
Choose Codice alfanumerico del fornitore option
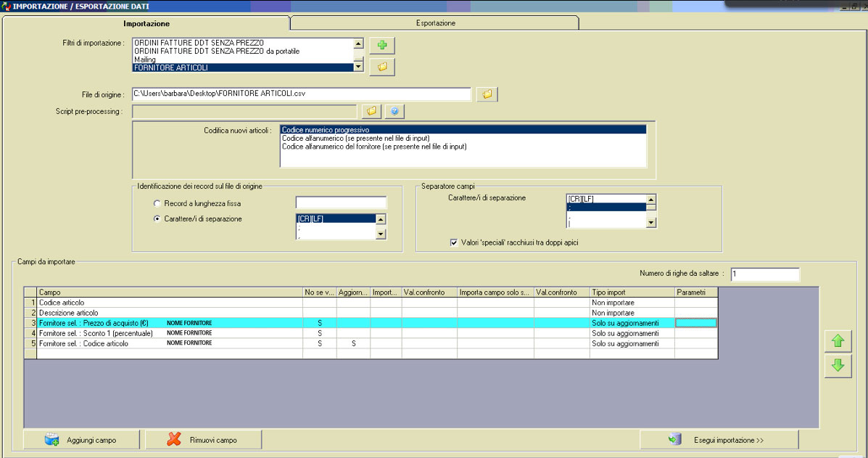[x=463, y=146]
